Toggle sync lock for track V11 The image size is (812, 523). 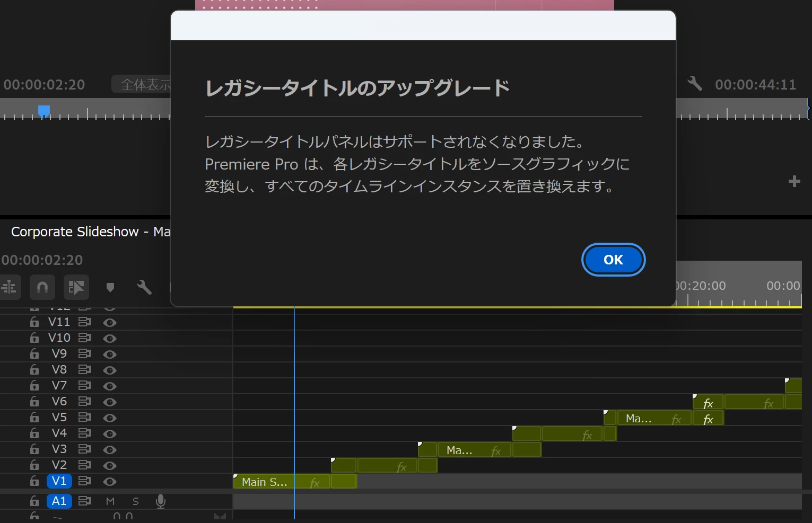point(84,322)
